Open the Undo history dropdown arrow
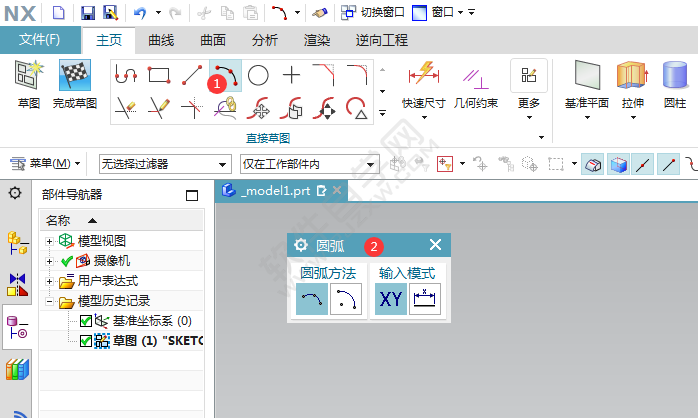This screenshot has height=418, width=698. [x=158, y=12]
